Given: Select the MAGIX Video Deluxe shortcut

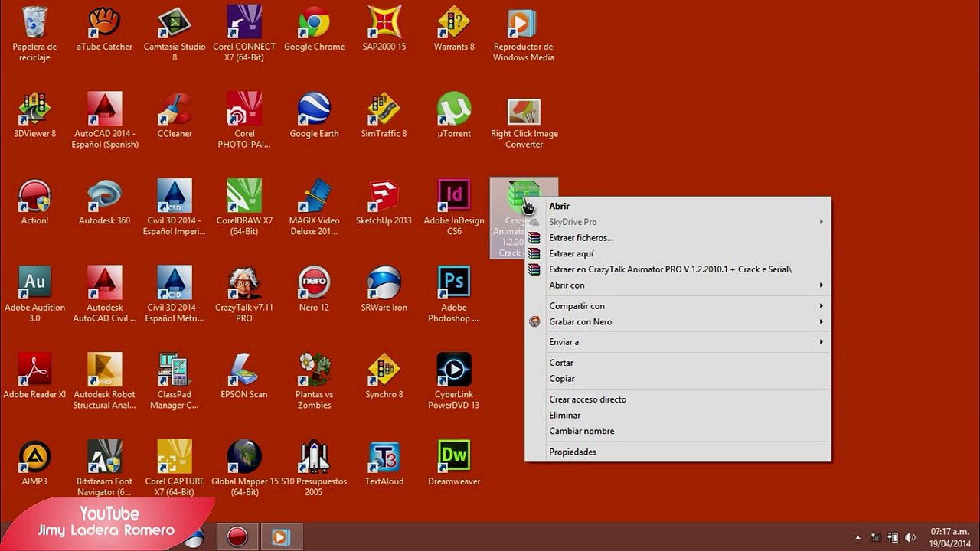Looking at the screenshot, I should click(314, 207).
